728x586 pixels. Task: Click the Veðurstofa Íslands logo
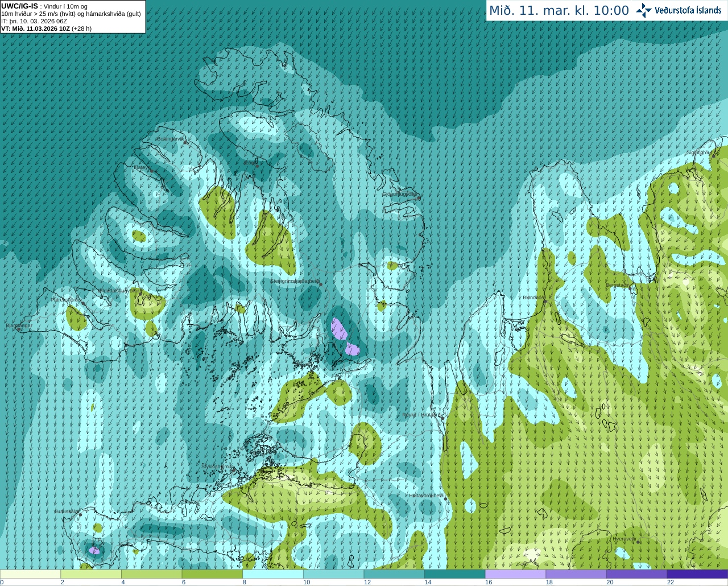pos(679,10)
